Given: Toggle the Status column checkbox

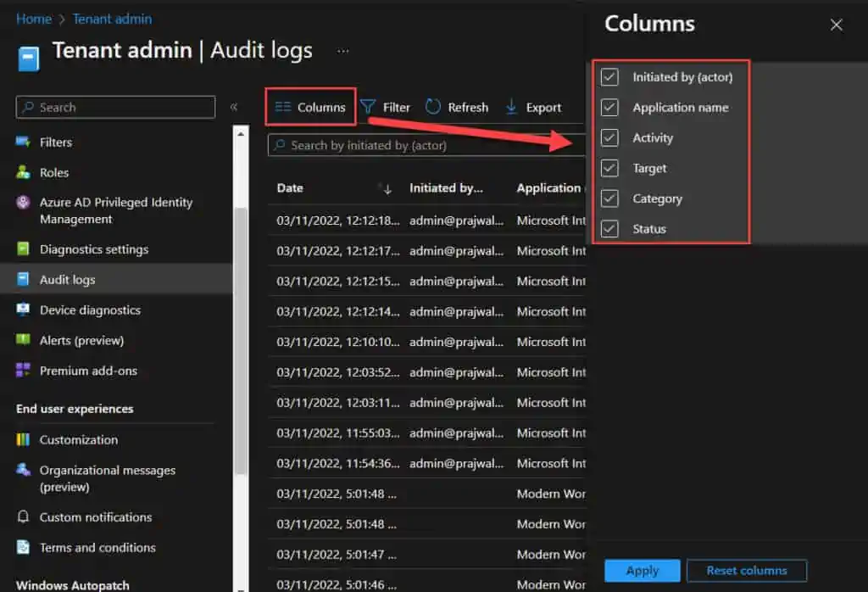Looking at the screenshot, I should pyautogui.click(x=609, y=228).
